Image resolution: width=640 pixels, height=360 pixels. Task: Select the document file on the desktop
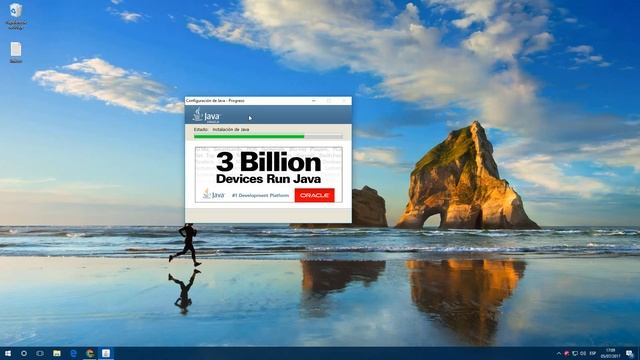coord(16,52)
